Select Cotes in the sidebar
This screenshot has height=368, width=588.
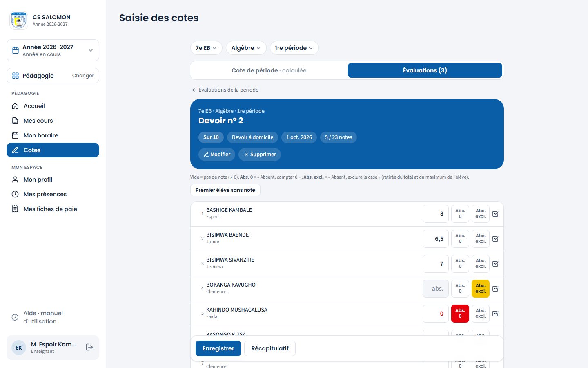53,150
